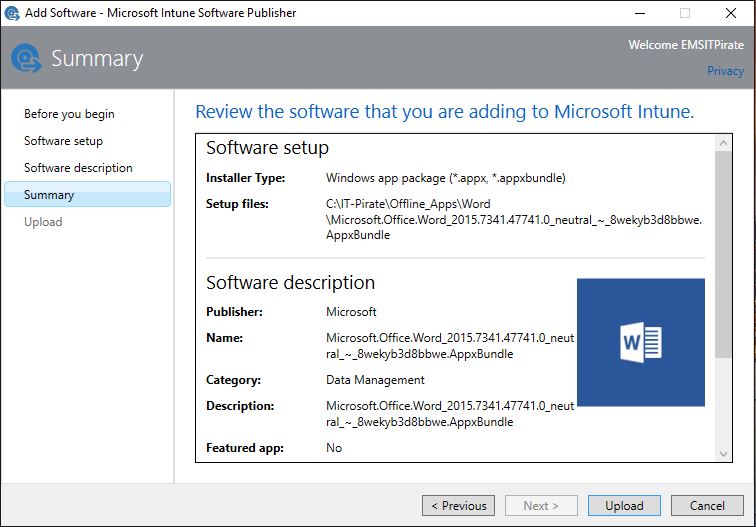The image size is (756, 527).
Task: Click the Description value ending 'AppxBundle'
Action: click(450, 414)
